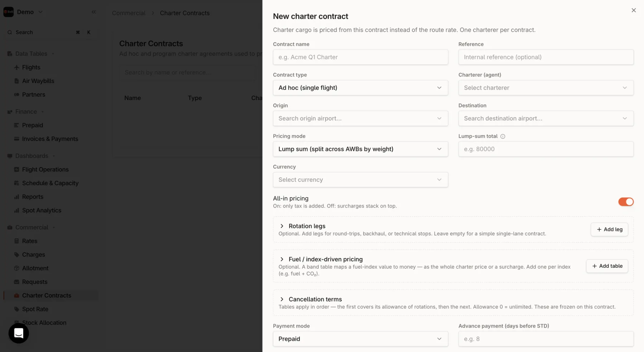Close the New charter contract panel
The image size is (644, 352).
(x=634, y=10)
